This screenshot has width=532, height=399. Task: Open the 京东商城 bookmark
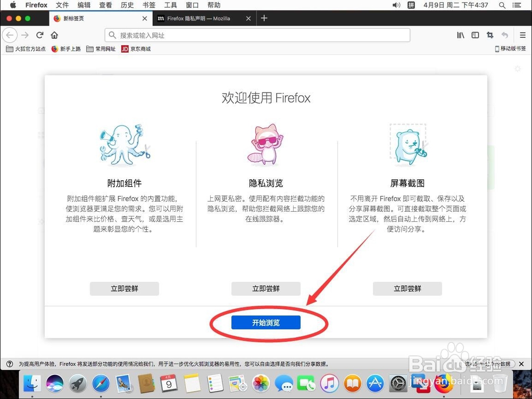coord(136,49)
